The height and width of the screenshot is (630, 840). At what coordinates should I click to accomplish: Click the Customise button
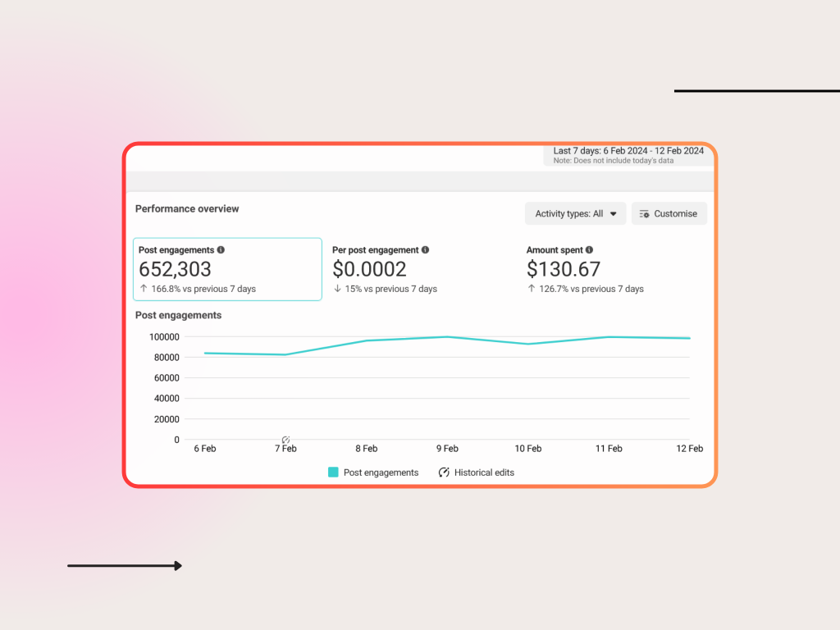[669, 214]
